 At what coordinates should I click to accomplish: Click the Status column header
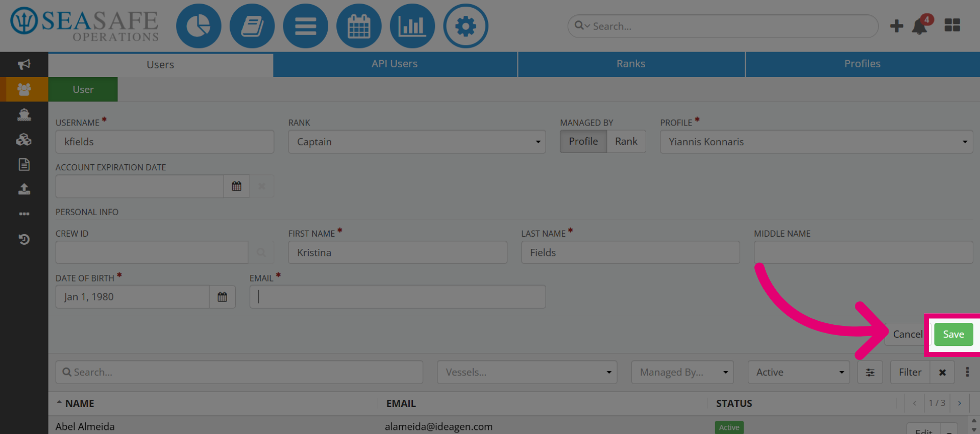click(734, 403)
